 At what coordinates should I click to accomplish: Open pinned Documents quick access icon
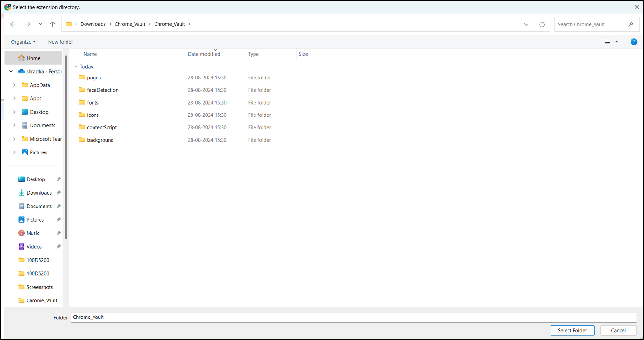[21, 206]
